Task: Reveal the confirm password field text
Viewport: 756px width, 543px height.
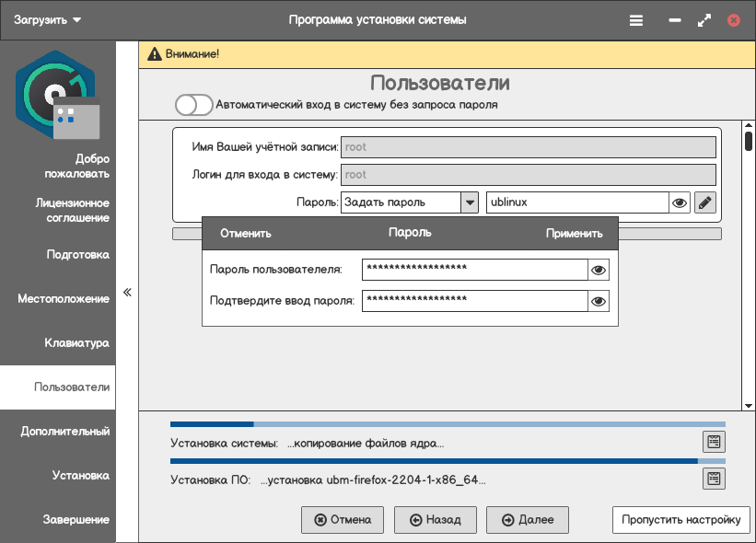Action: click(599, 301)
